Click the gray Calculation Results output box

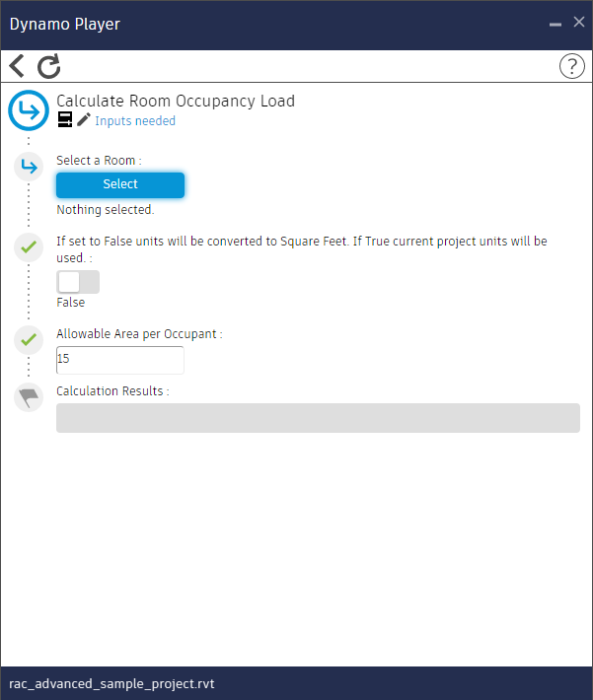point(318,418)
